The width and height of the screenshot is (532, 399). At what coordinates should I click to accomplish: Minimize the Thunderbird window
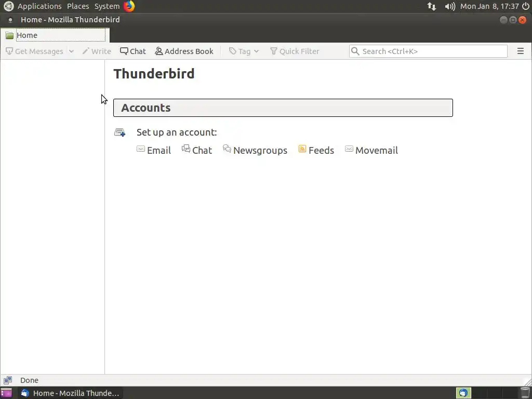coord(503,20)
